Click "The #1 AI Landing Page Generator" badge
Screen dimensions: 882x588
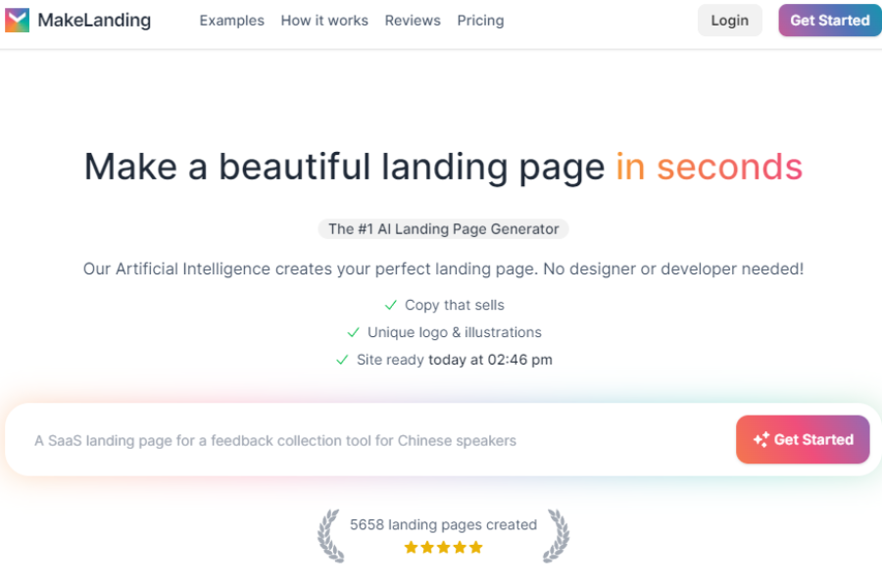point(443,228)
